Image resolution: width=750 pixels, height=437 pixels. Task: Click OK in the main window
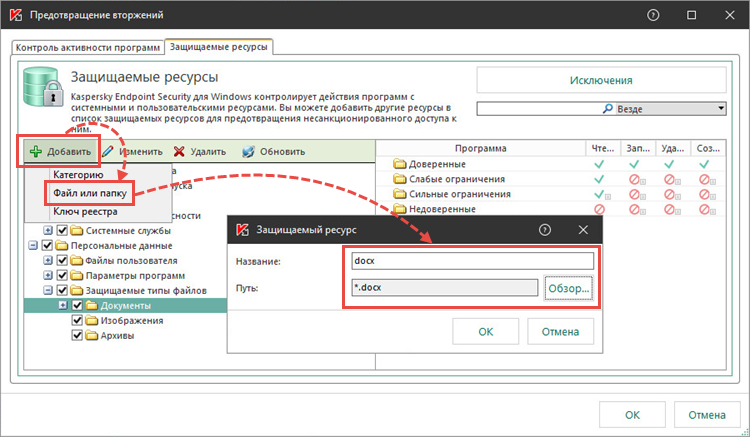coord(632,415)
